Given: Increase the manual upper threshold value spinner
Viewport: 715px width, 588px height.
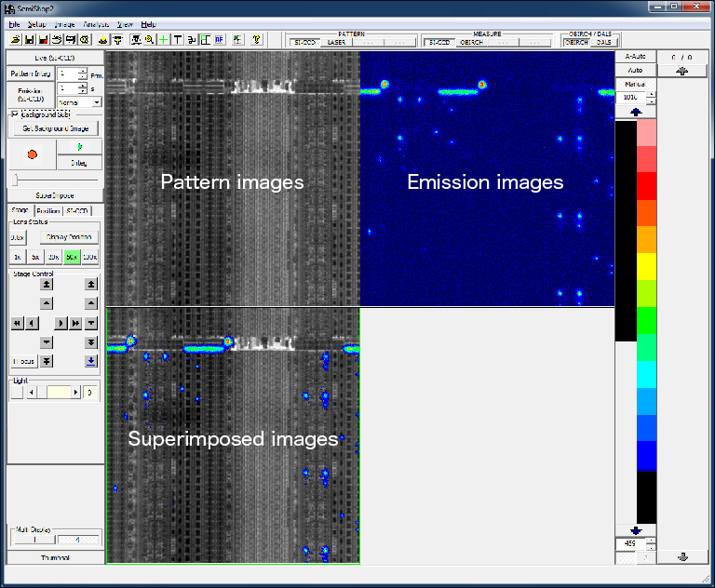Looking at the screenshot, I should pyautogui.click(x=650, y=93).
